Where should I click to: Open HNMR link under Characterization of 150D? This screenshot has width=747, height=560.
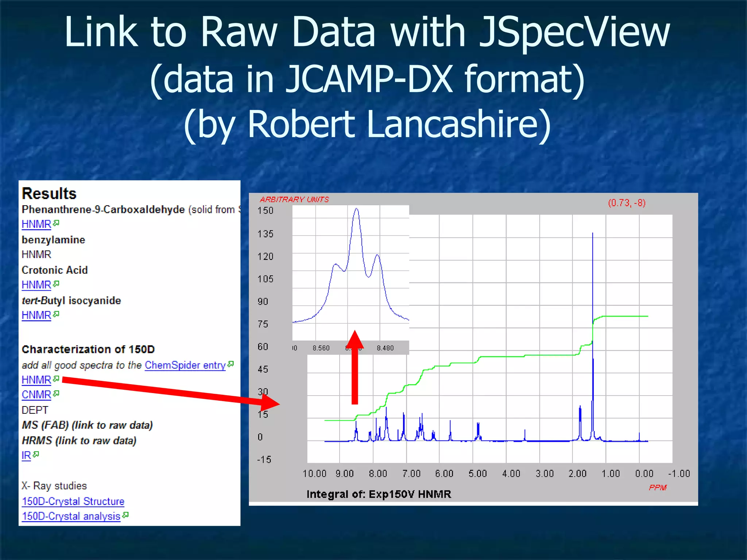(x=36, y=380)
